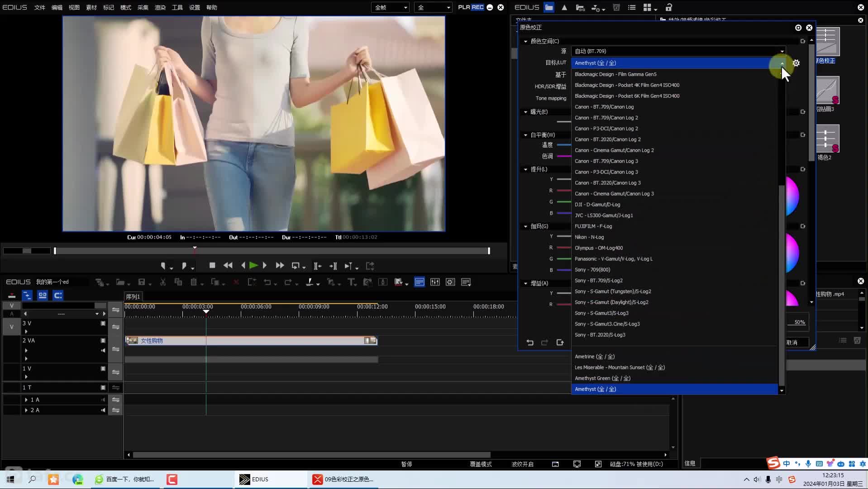The width and height of the screenshot is (868, 489).
Task: Click the folder view icon in bin window
Action: tap(549, 7)
